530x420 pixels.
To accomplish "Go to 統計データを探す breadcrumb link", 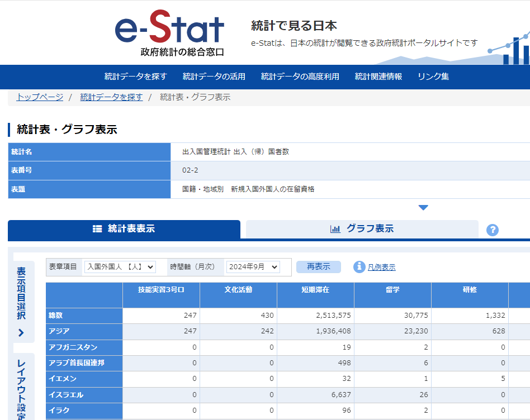I will click(x=111, y=97).
